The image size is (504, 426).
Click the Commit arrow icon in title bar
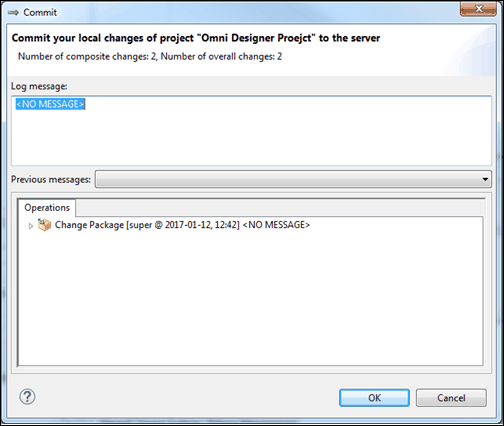click(13, 13)
